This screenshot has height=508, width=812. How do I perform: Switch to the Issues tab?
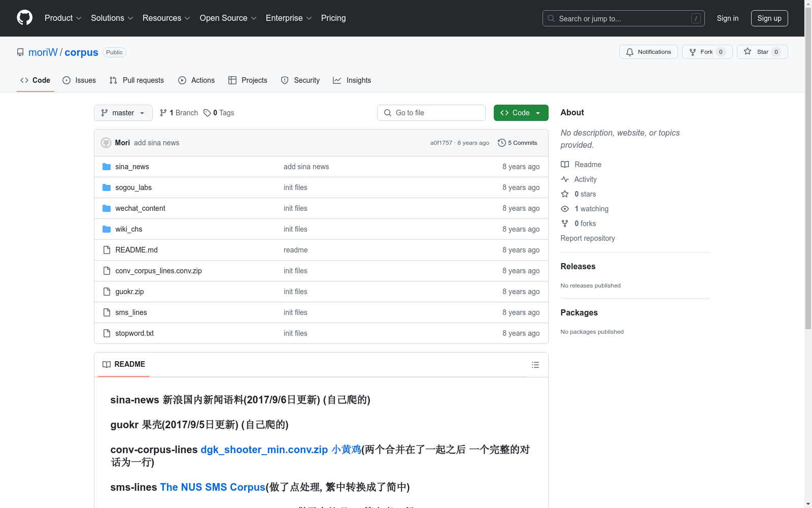79,80
